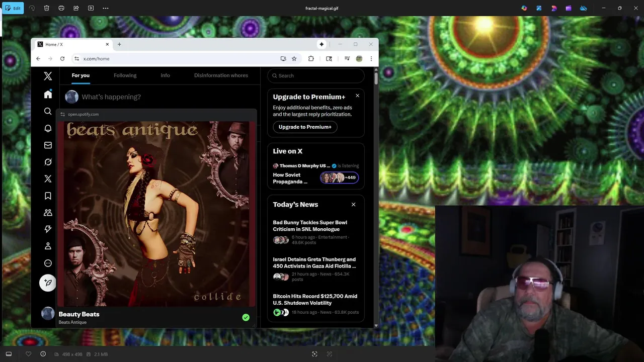Print the image using the printer icon
This screenshot has width=644, height=362.
tap(61, 8)
